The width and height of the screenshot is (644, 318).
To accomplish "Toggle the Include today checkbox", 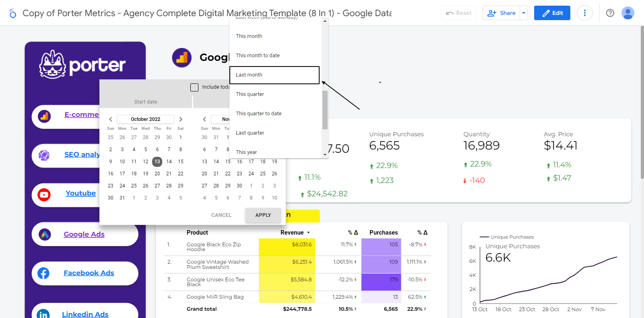I will click(194, 87).
